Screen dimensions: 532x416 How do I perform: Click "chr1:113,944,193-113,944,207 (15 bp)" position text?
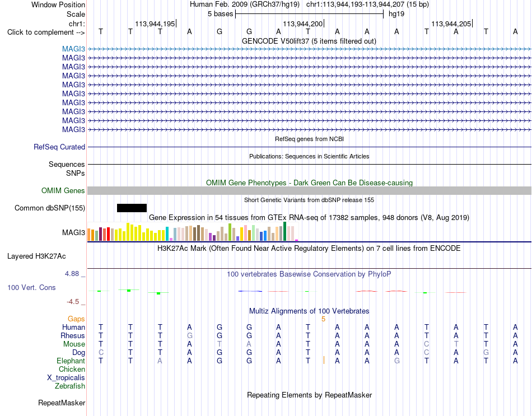367,4
